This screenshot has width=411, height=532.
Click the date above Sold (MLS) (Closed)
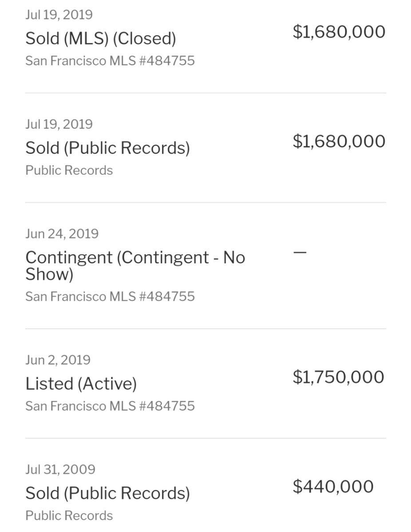point(59,15)
